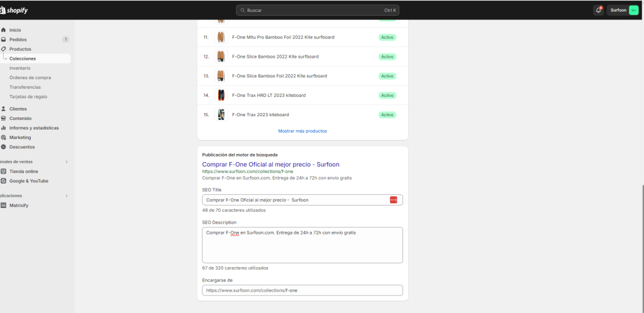Viewport: 644px width, 313px height.
Task: Click the Google & YouTube channel icon
Action: [x=3, y=181]
